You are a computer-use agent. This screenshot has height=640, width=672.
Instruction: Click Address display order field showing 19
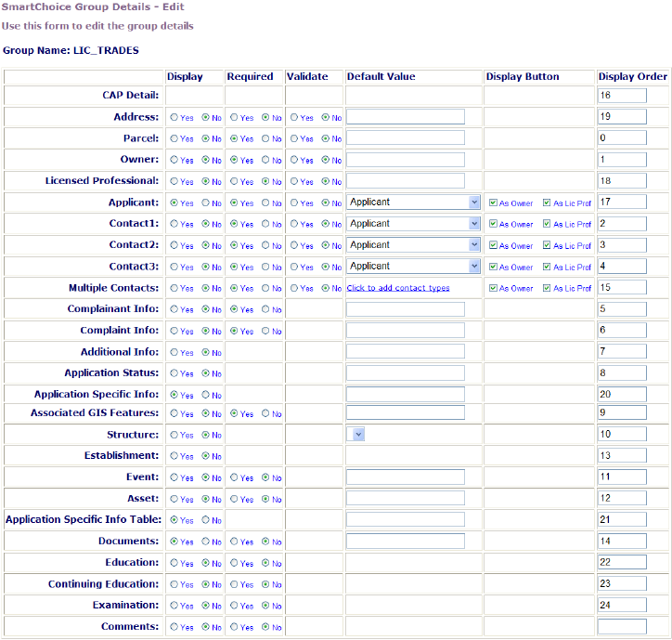click(622, 117)
